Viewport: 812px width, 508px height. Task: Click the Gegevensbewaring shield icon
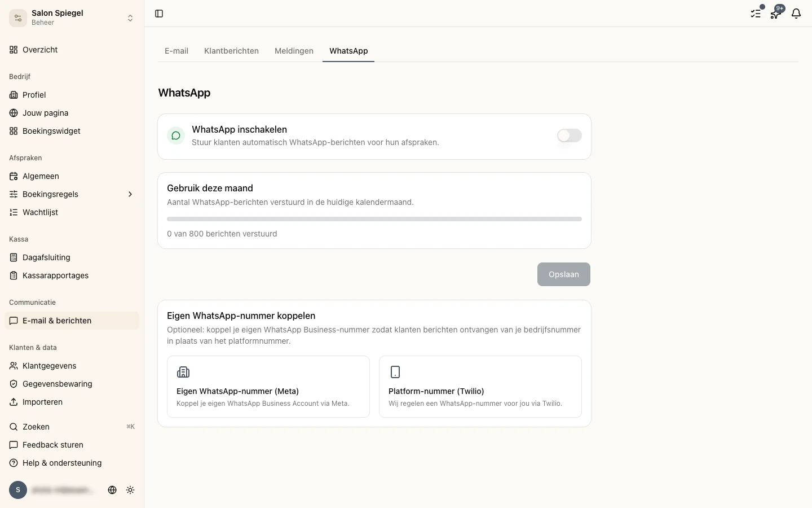click(x=14, y=384)
